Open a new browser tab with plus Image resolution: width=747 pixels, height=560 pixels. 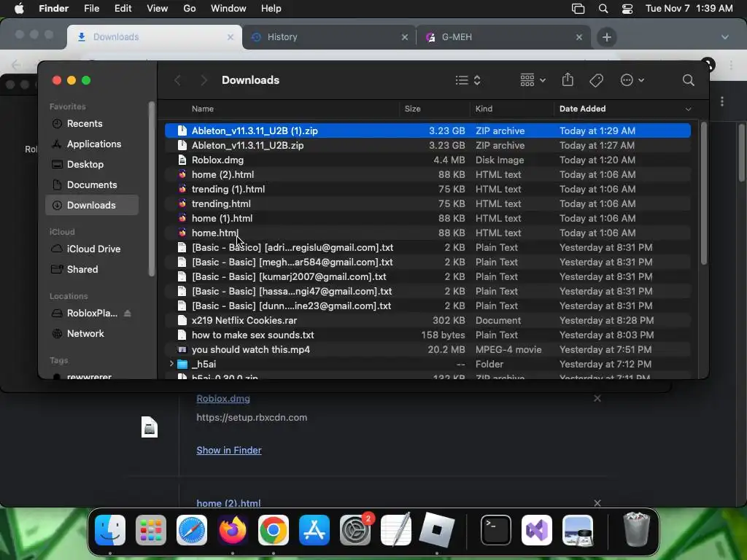[x=606, y=37]
